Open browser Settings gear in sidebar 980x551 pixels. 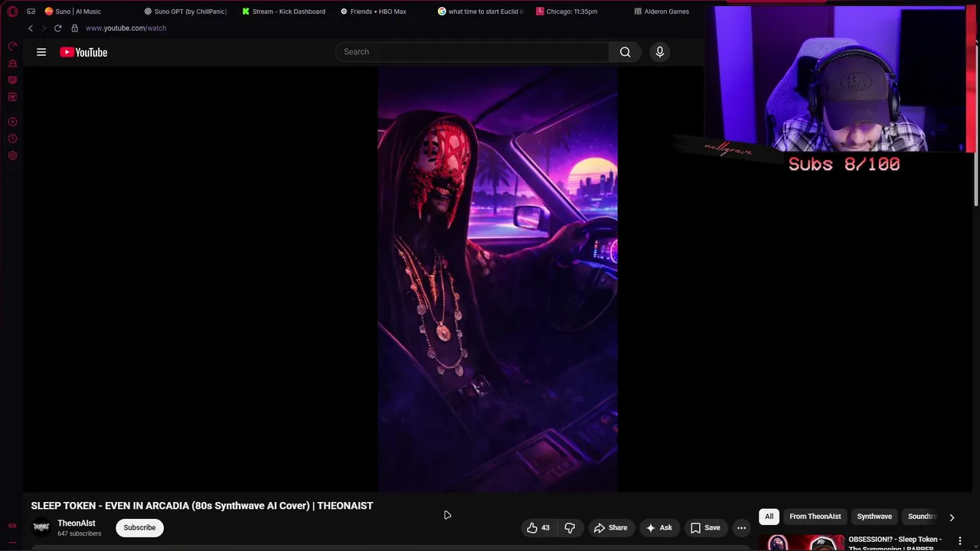point(12,155)
